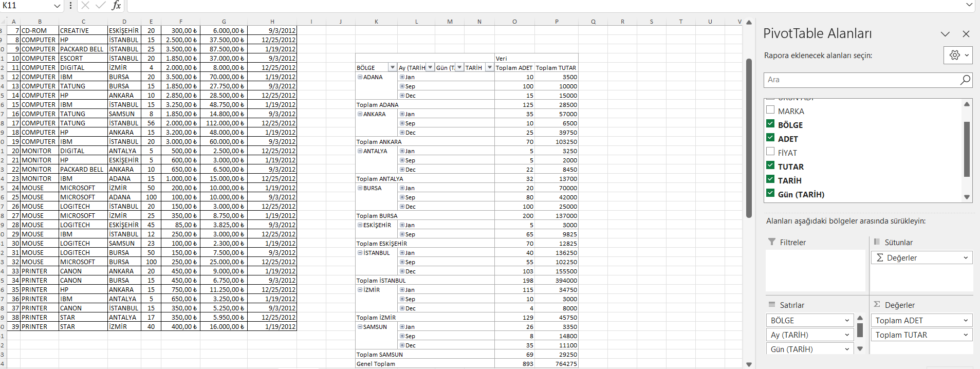The height and width of the screenshot is (369, 980).
Task: Click the Toplam TUTAR column header cell
Action: [556, 68]
